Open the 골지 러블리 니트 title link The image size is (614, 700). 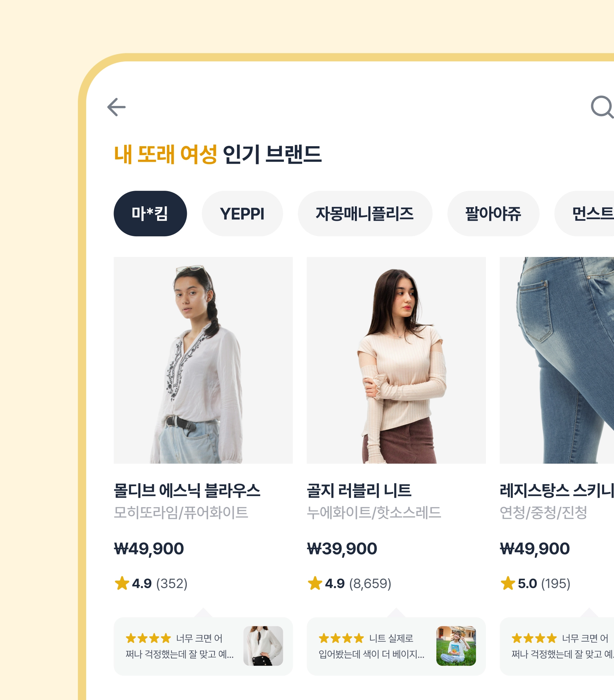[x=359, y=490]
